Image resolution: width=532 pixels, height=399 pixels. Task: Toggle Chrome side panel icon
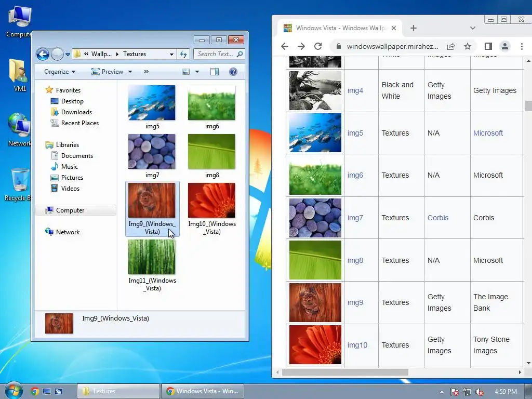click(x=488, y=46)
